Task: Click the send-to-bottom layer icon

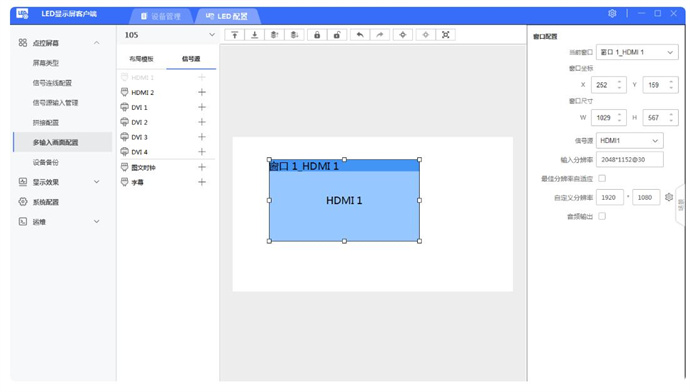Action: (x=254, y=35)
